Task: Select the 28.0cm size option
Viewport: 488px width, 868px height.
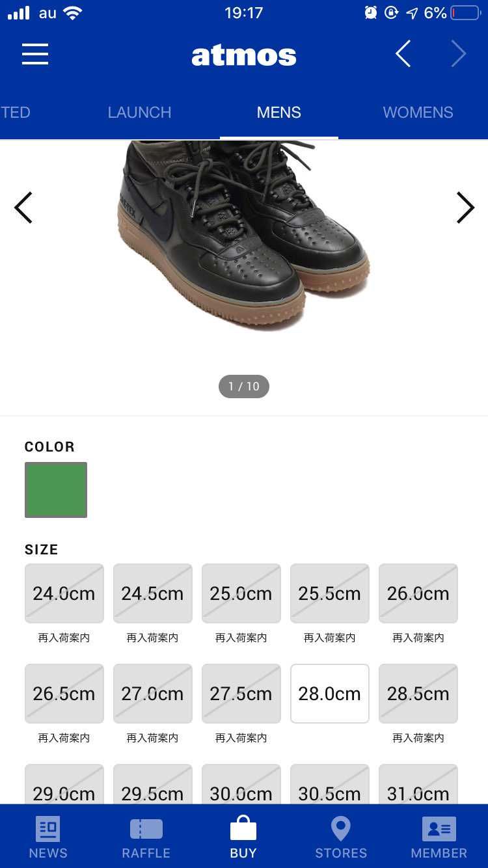Action: 330,694
